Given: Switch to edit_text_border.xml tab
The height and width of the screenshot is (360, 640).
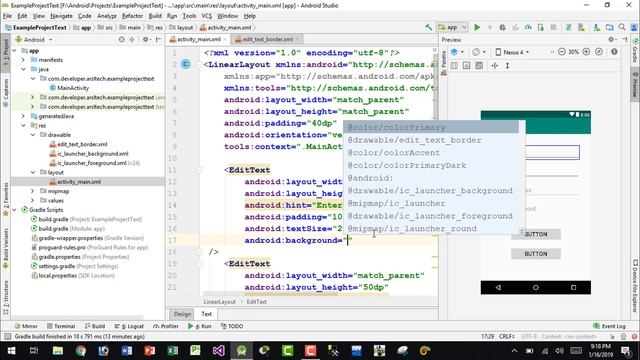Looking at the screenshot, I should pyautogui.click(x=267, y=39).
